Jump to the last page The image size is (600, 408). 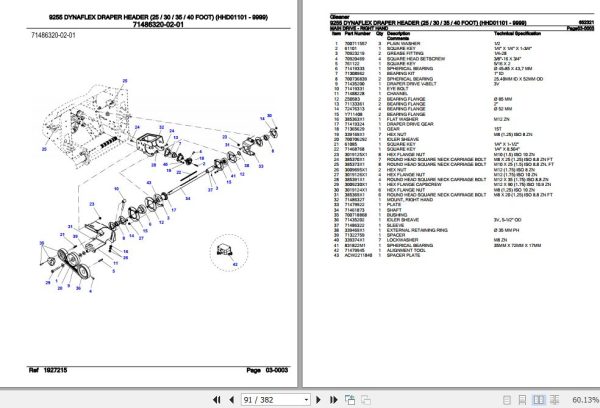tap(333, 400)
